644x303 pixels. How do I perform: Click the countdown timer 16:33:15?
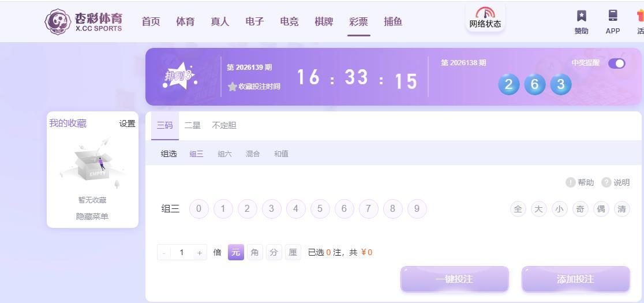point(357,78)
